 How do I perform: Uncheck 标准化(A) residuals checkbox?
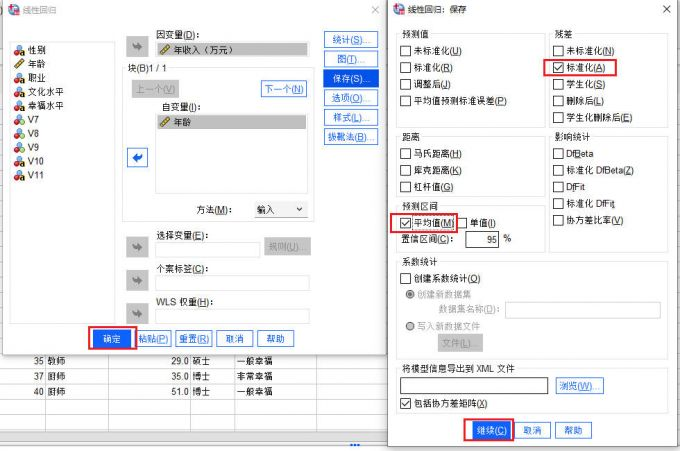pyautogui.click(x=559, y=68)
